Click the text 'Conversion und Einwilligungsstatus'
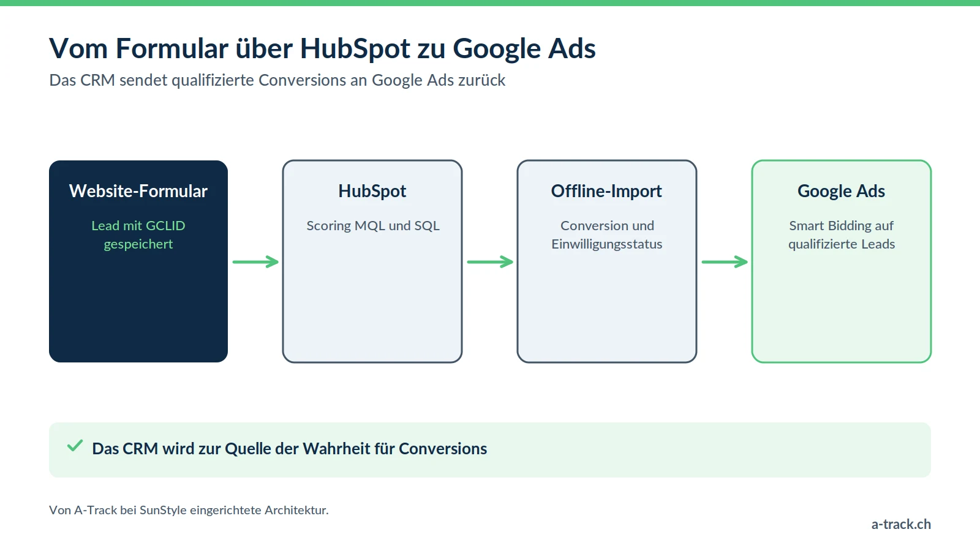980x551 pixels. (x=607, y=234)
